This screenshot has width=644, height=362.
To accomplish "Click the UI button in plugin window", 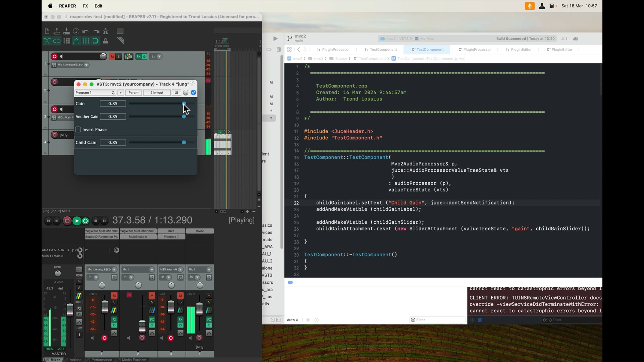I will [176, 93].
